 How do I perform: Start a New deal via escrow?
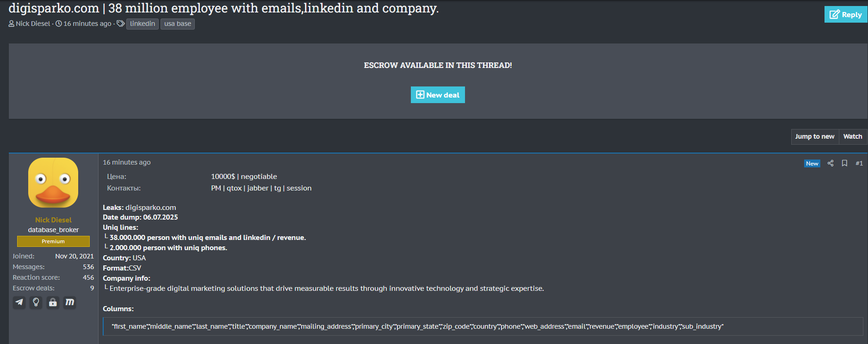pyautogui.click(x=438, y=95)
